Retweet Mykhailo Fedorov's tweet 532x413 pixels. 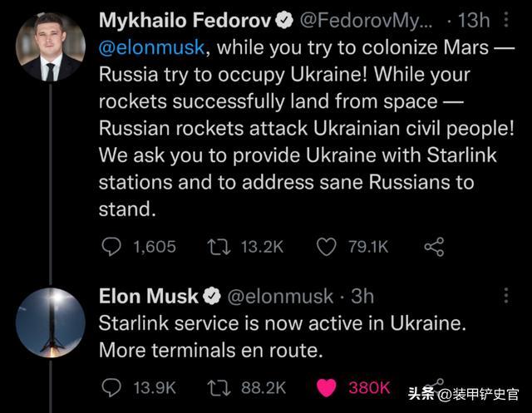(x=219, y=247)
